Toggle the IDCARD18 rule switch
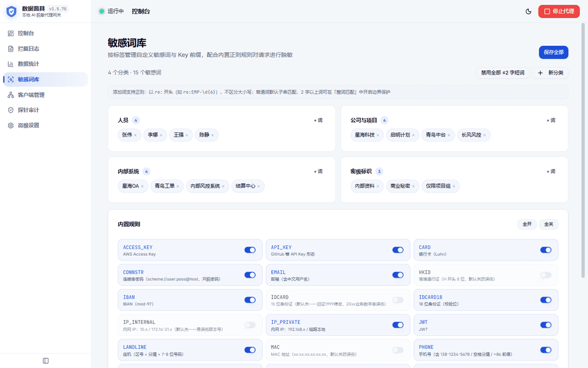Screen dimensions: 588x368 click(546, 300)
